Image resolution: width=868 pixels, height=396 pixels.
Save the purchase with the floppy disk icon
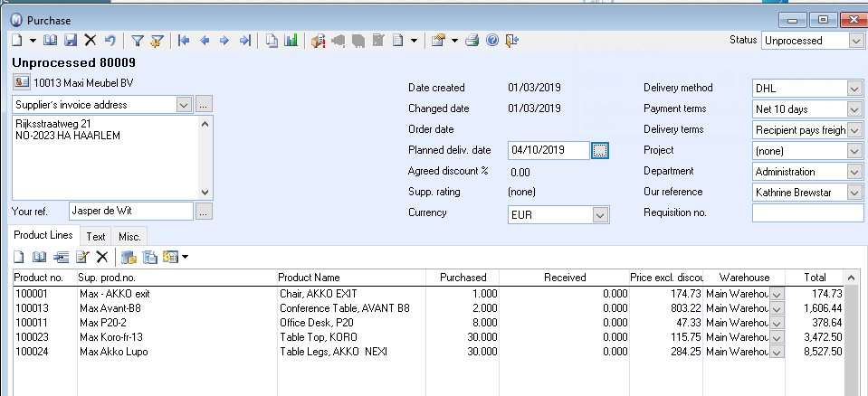click(x=71, y=41)
